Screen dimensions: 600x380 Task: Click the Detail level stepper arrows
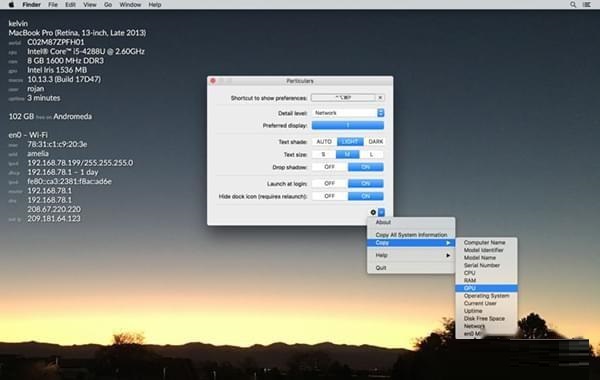pyautogui.click(x=380, y=113)
